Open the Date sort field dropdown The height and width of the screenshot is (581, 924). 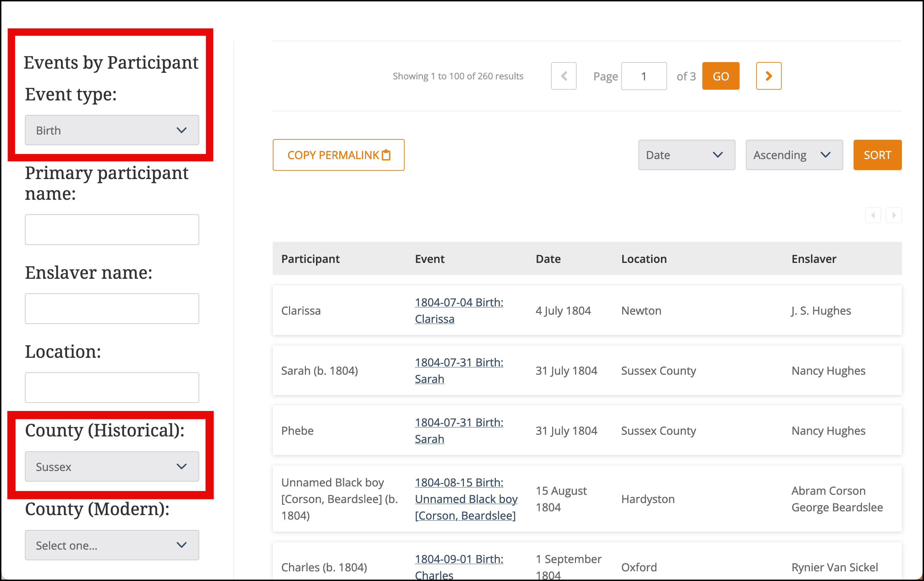tap(686, 155)
